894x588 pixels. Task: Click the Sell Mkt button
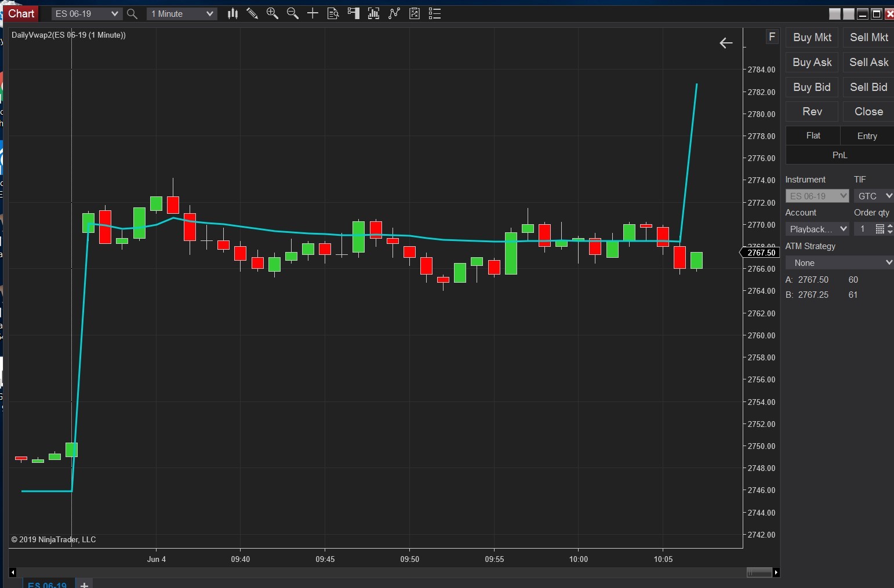tap(868, 38)
